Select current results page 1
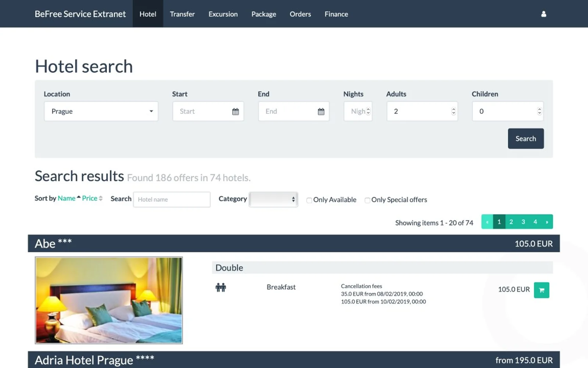Image resolution: width=588 pixels, height=368 pixels. point(499,222)
